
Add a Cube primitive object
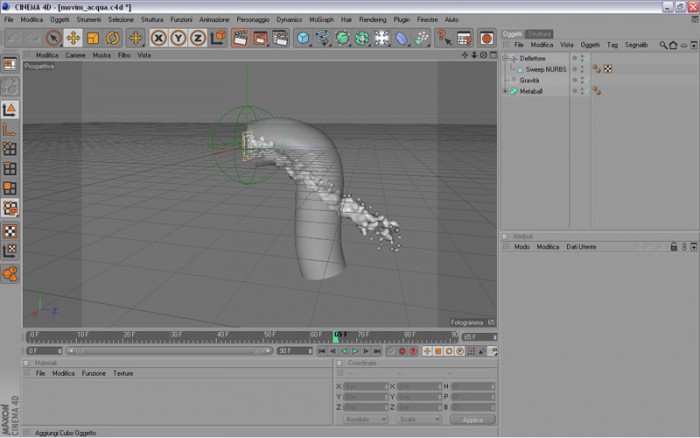coord(303,38)
